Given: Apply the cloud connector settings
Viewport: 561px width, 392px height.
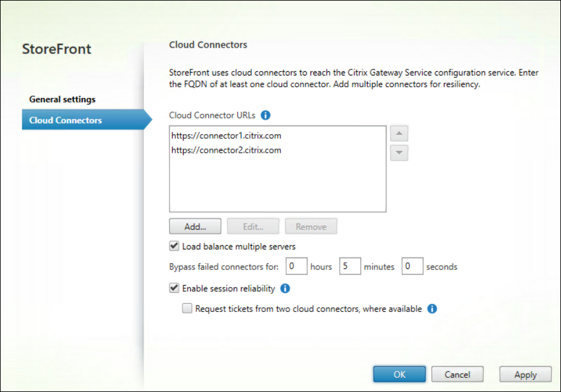Looking at the screenshot, I should pos(525,374).
